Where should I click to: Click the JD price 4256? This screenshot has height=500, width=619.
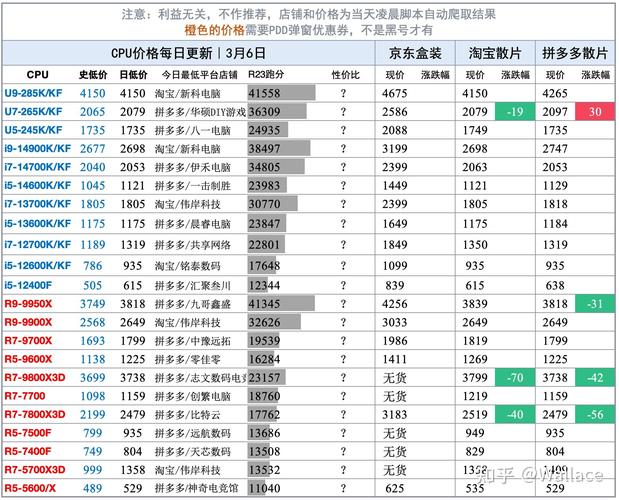point(395,304)
